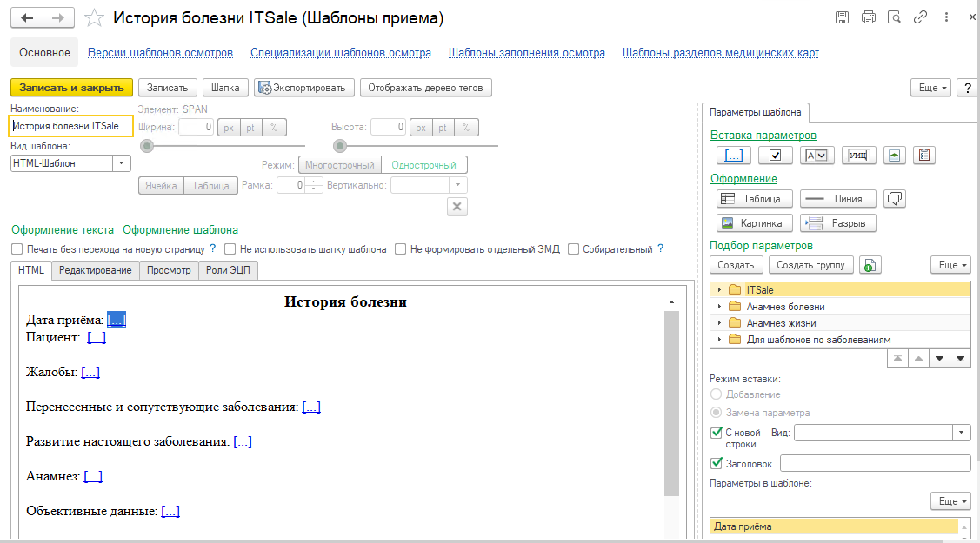Expand Для шаблонов по заболеваниям folder

click(719, 340)
